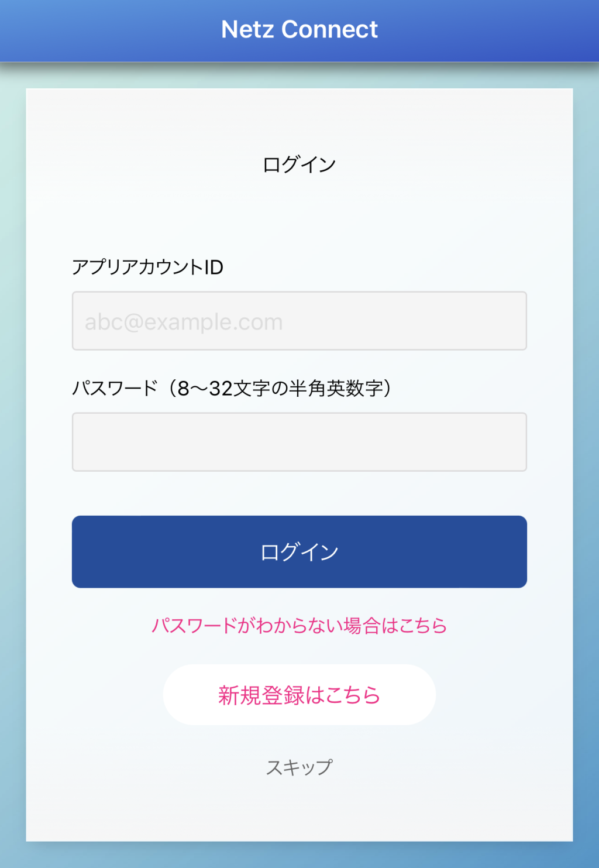599x868 pixels.
Task: Select the アプリアカウントID field label
Action: (x=147, y=267)
